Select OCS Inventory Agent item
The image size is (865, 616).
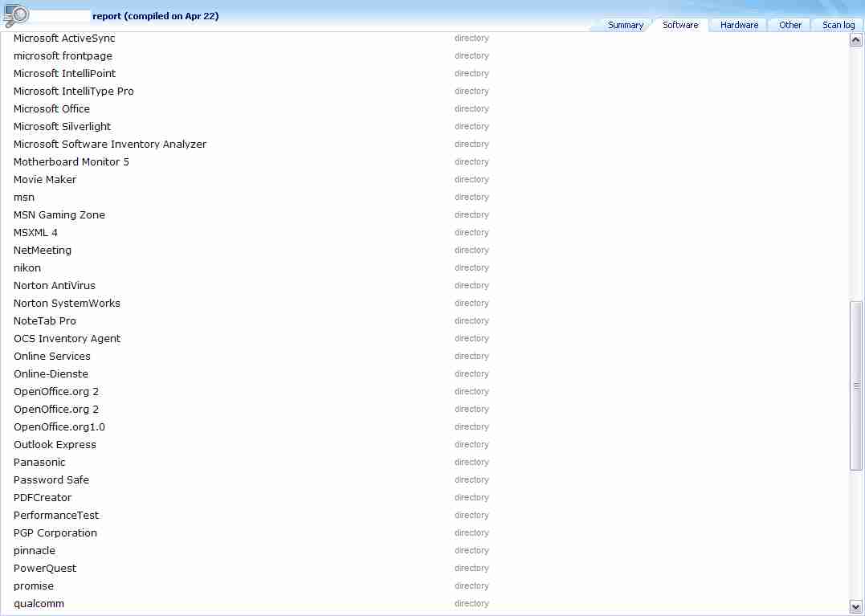click(67, 339)
